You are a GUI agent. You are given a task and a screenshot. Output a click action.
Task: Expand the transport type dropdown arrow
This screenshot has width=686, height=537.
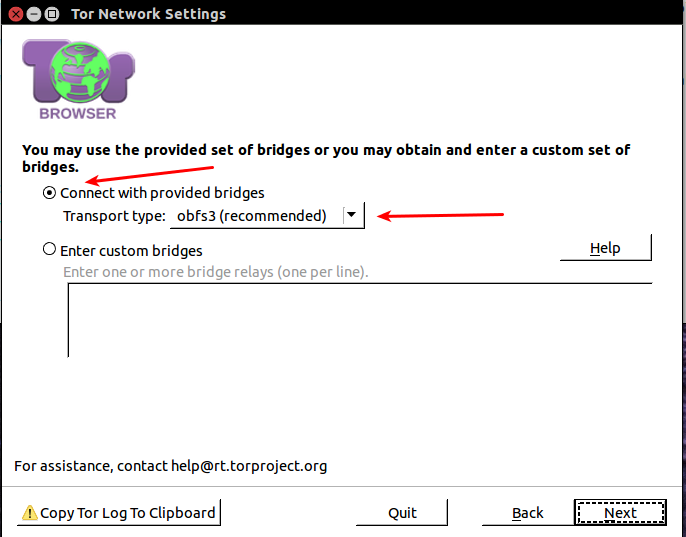pyautogui.click(x=351, y=215)
